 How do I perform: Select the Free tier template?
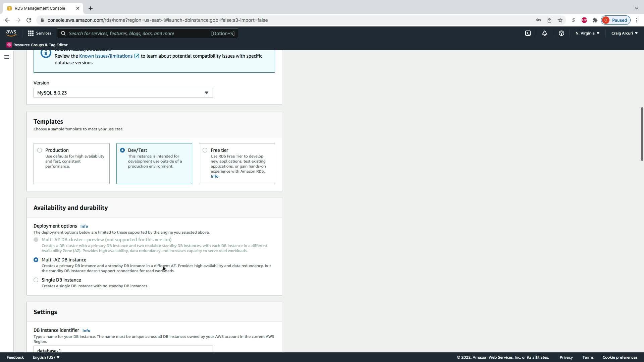205,150
